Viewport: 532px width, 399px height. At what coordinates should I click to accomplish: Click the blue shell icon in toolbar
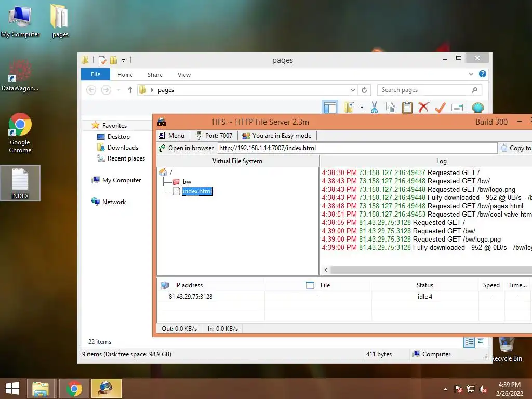(478, 108)
